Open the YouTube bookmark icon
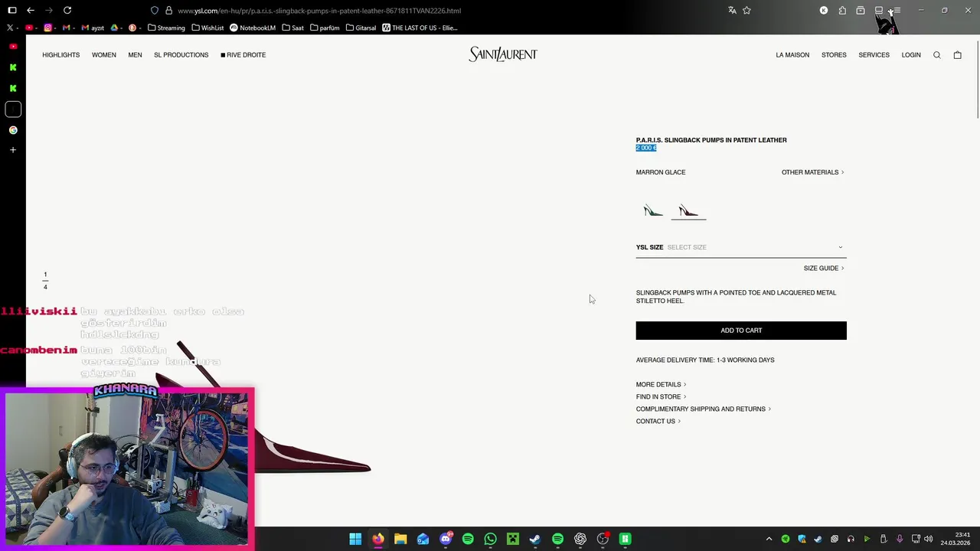 pos(29,28)
